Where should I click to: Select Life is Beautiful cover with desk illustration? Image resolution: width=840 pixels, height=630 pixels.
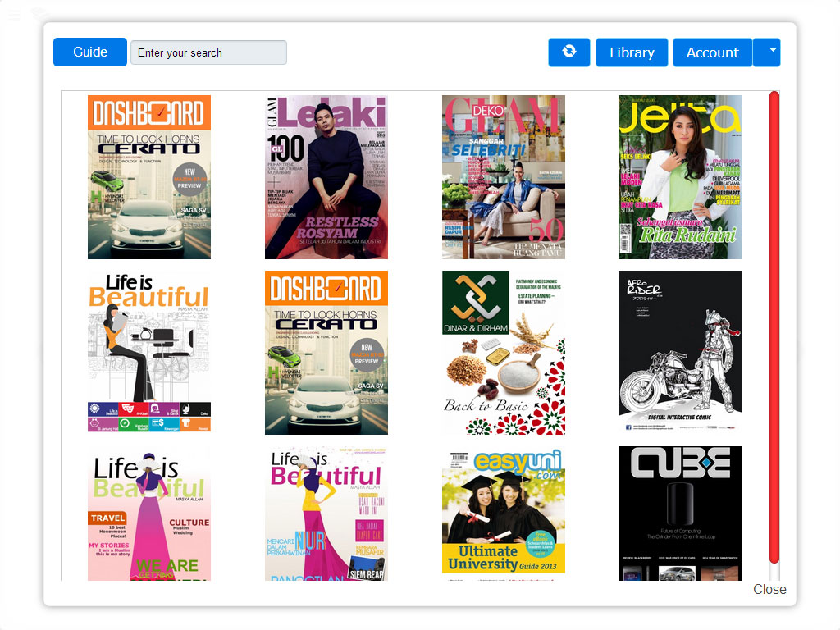(149, 353)
